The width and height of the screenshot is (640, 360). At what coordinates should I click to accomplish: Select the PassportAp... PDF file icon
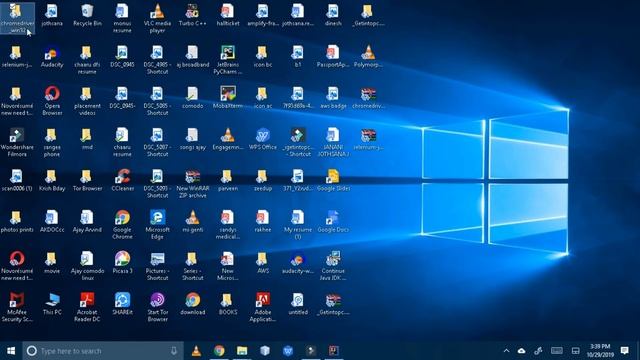pyautogui.click(x=333, y=57)
